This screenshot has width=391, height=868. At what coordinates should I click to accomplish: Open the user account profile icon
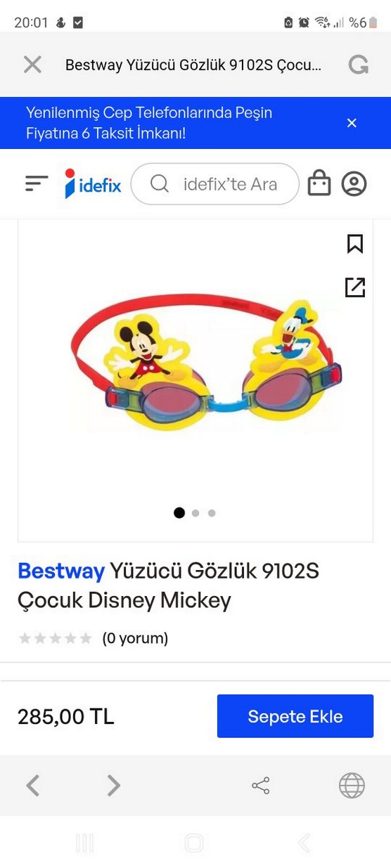(354, 184)
